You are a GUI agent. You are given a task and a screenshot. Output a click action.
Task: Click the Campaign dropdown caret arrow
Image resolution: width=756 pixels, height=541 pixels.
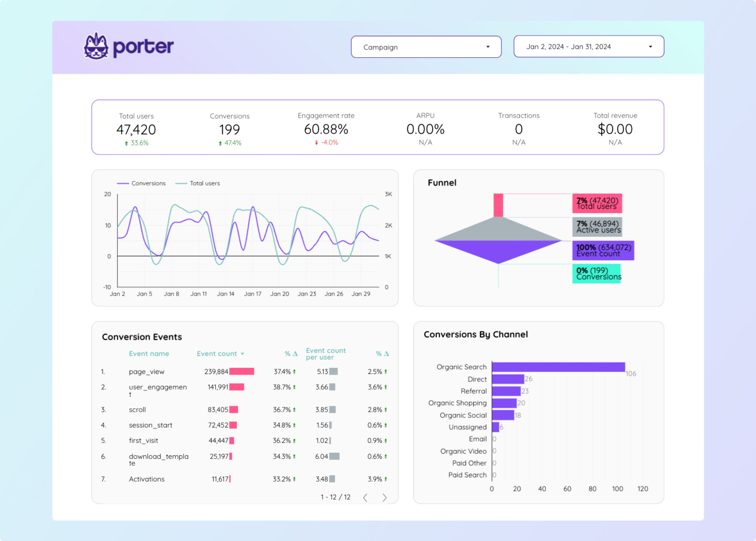click(x=488, y=47)
